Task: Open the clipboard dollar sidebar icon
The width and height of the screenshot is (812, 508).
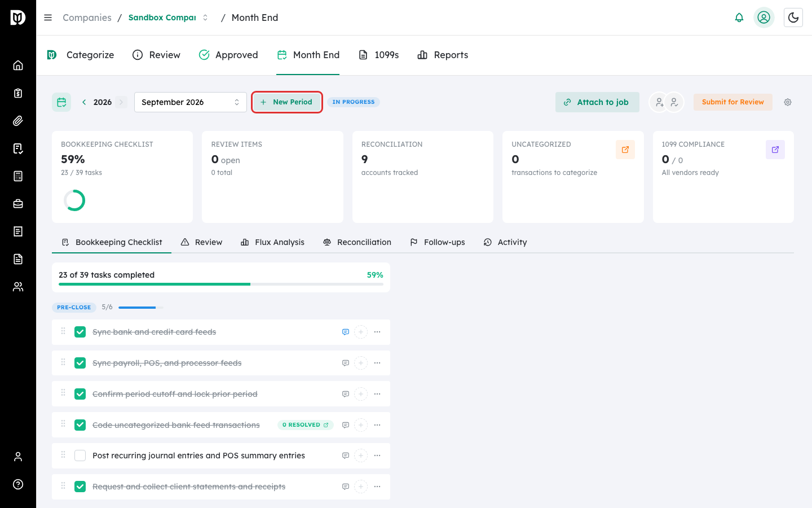Action: [x=18, y=93]
